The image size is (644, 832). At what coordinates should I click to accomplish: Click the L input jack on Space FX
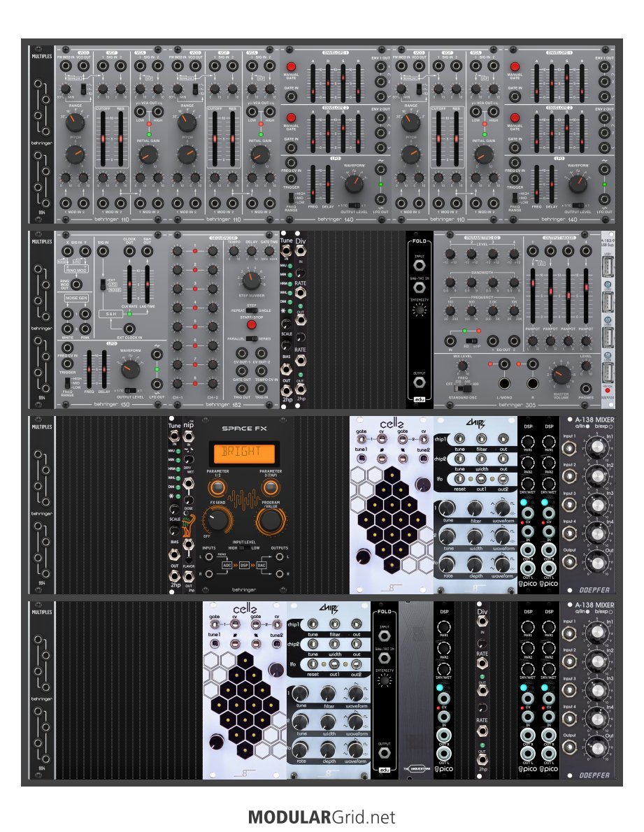point(209,557)
